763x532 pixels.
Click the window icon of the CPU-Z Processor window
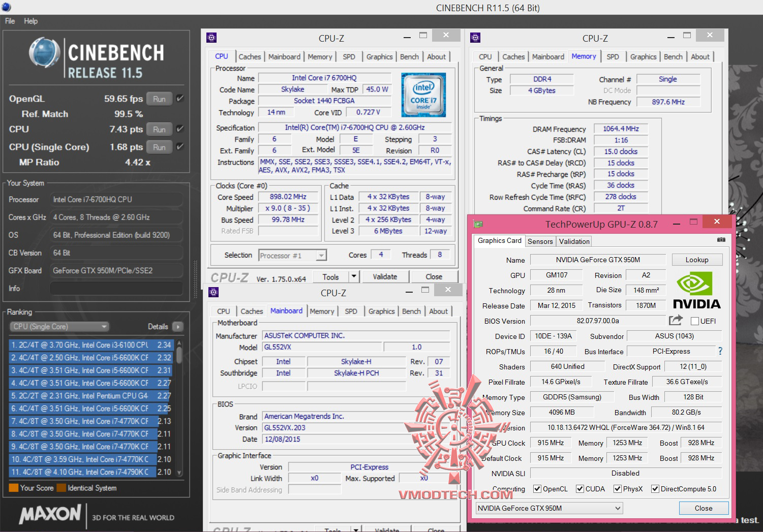(212, 38)
